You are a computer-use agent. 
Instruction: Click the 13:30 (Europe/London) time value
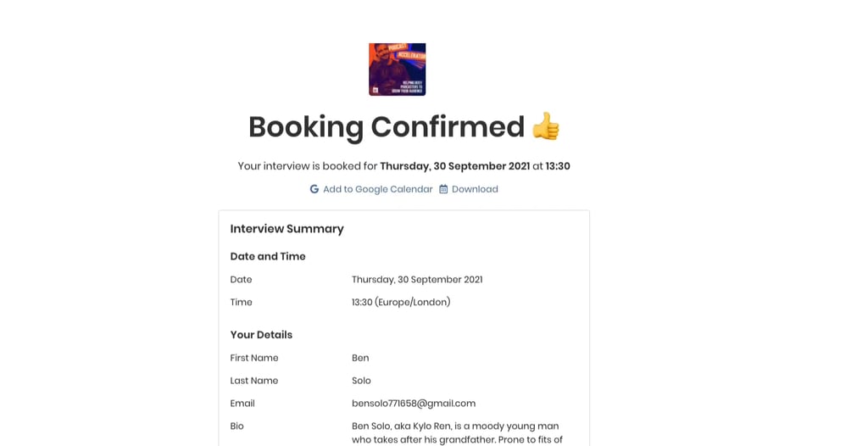(401, 302)
